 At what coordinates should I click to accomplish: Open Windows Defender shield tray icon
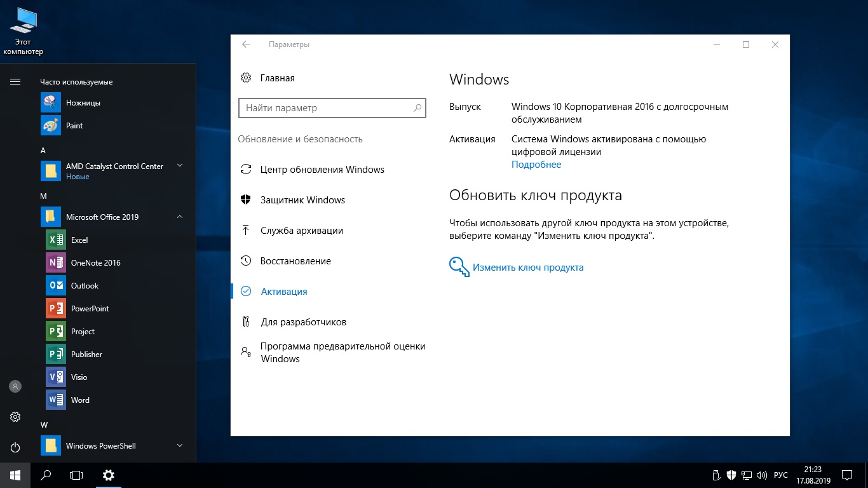[x=731, y=475]
